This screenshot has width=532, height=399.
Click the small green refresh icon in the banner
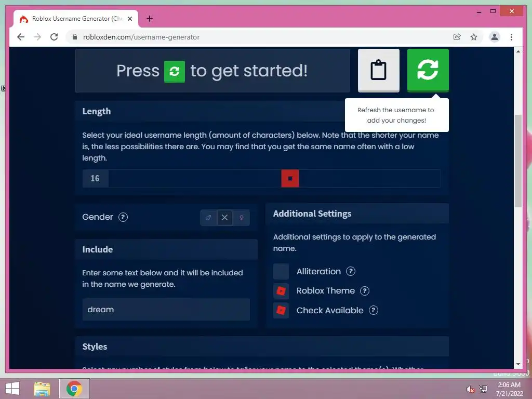click(175, 71)
